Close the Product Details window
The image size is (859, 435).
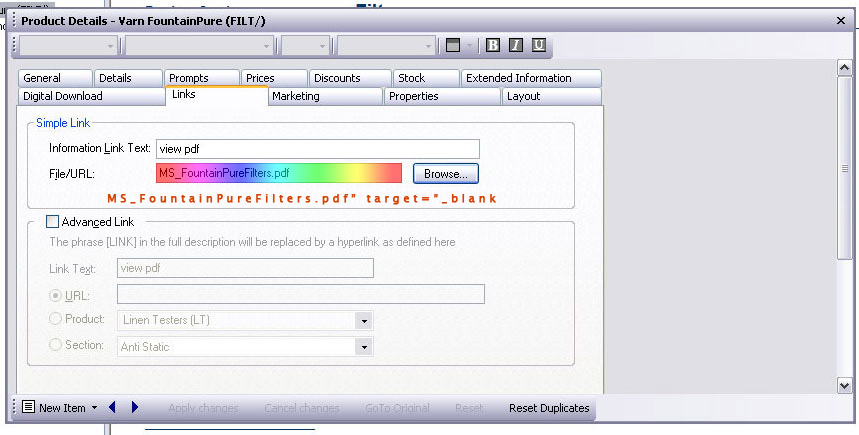coord(840,20)
